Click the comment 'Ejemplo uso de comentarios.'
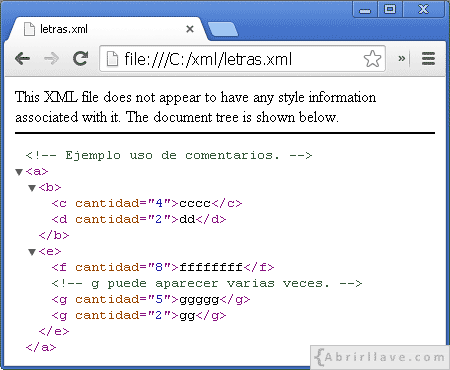This screenshot has width=450, height=370. click(x=169, y=155)
